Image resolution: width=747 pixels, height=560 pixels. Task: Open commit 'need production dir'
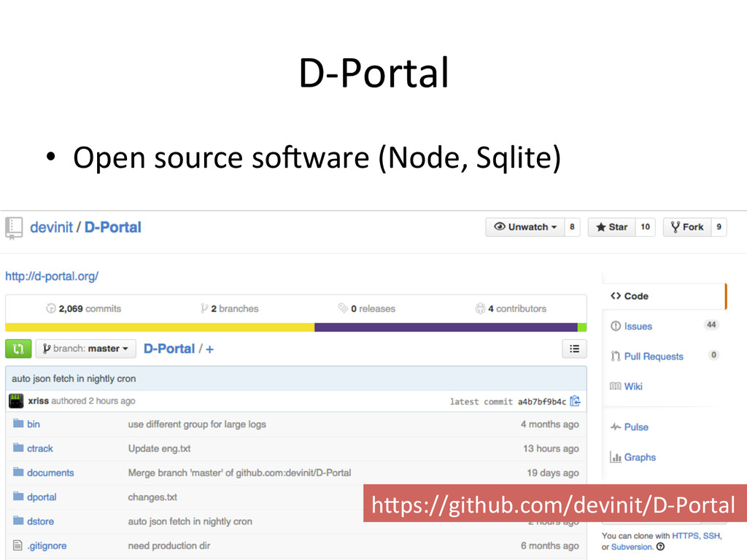(169, 545)
